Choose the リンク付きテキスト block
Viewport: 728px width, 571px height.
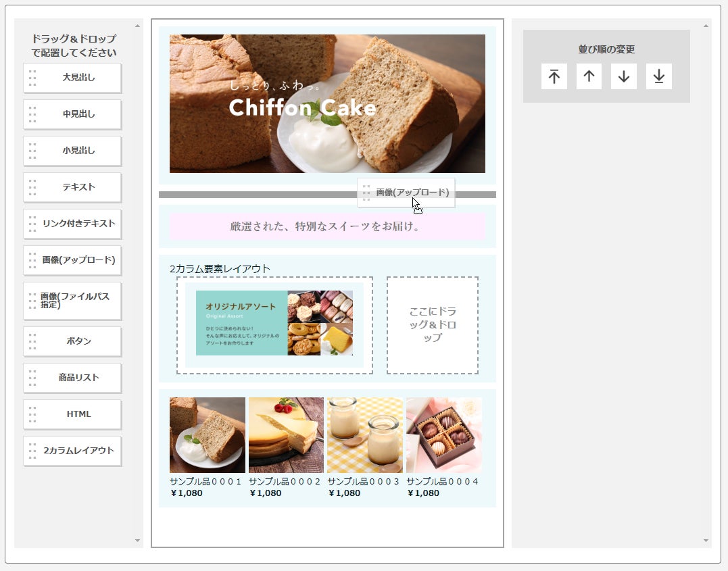pos(72,224)
